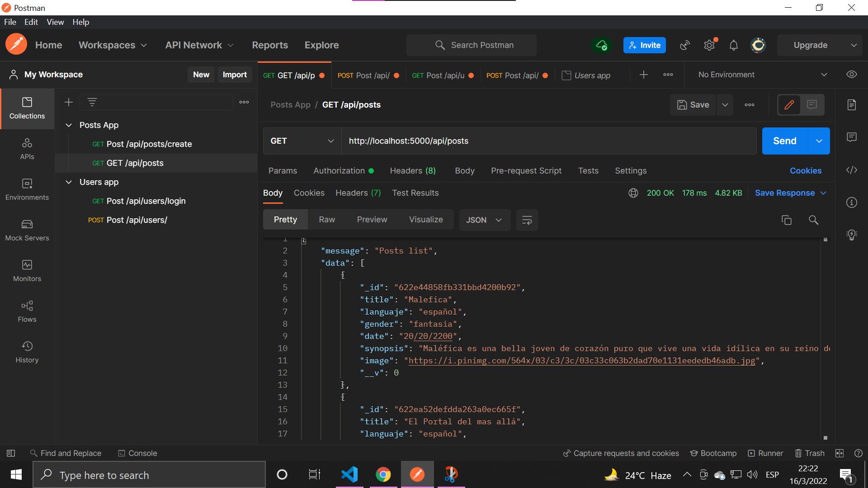Screen dimensions: 868x488
Task: View request History in sidebar
Action: click(x=27, y=352)
